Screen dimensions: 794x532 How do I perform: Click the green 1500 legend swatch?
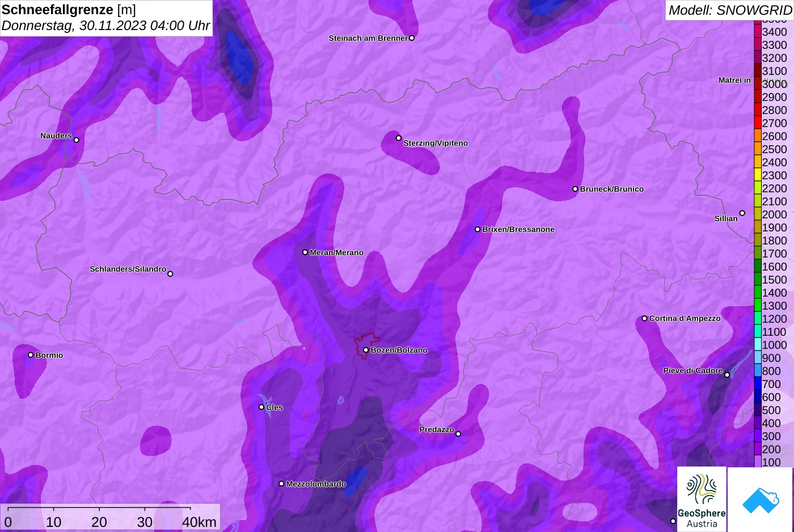tap(758, 280)
